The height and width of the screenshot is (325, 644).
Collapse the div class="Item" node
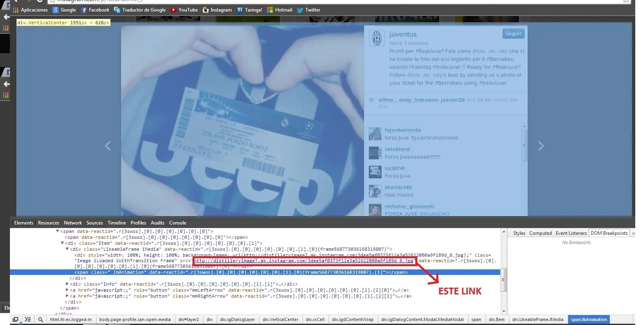pos(62,243)
